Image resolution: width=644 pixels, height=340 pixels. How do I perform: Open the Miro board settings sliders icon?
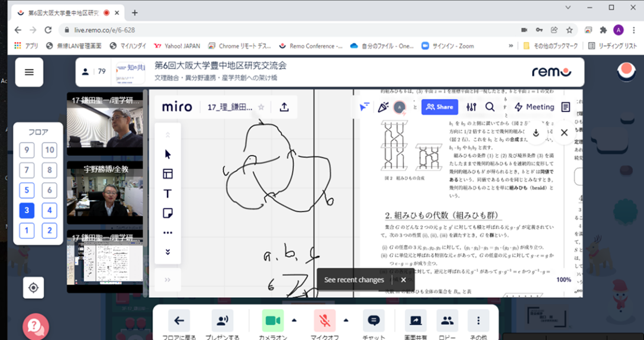[471, 107]
